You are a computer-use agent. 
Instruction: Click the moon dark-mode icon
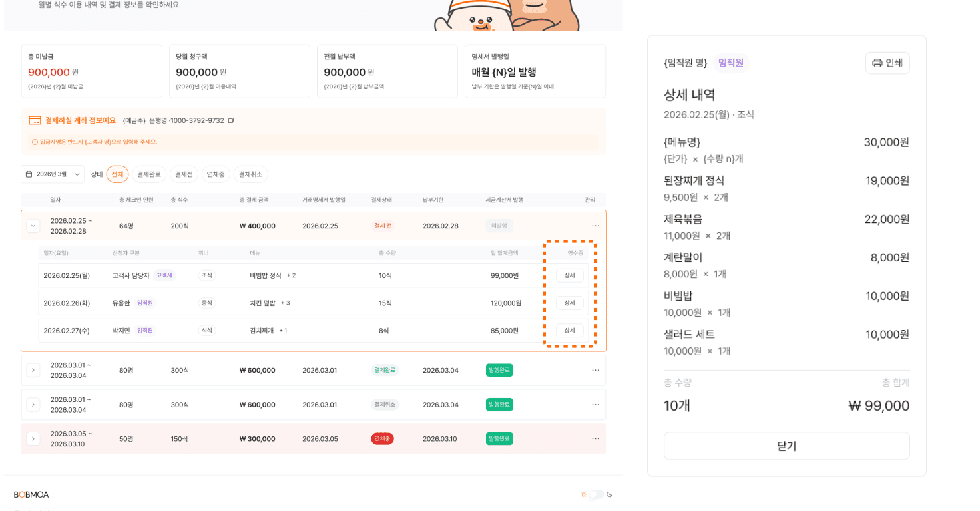point(609,494)
